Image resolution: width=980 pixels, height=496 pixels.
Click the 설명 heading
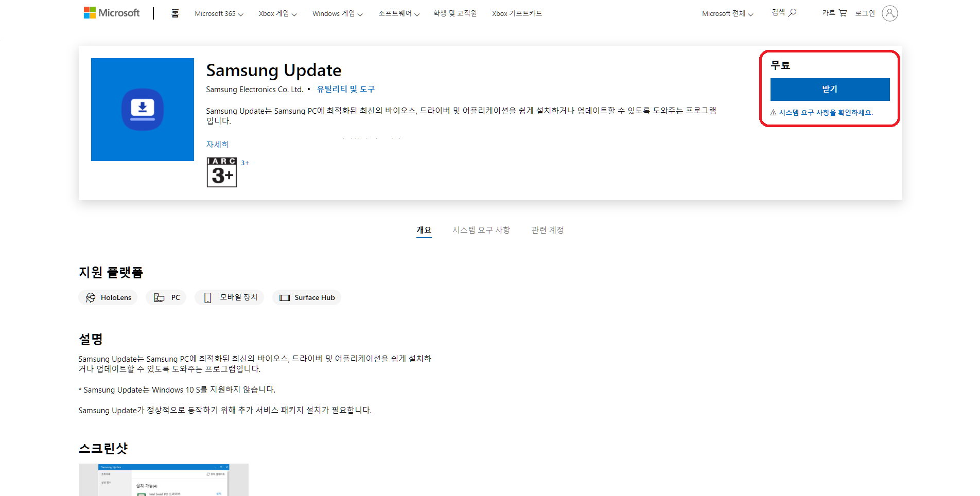coord(91,339)
